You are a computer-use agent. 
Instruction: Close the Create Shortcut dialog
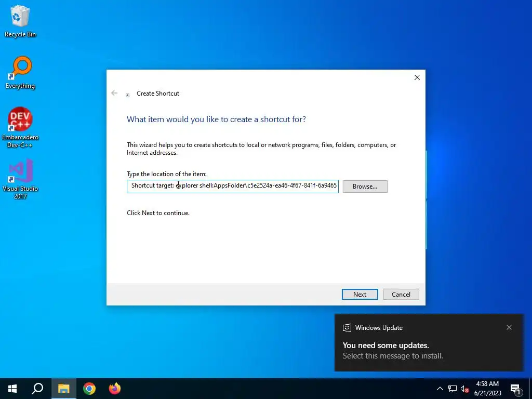coord(417,77)
